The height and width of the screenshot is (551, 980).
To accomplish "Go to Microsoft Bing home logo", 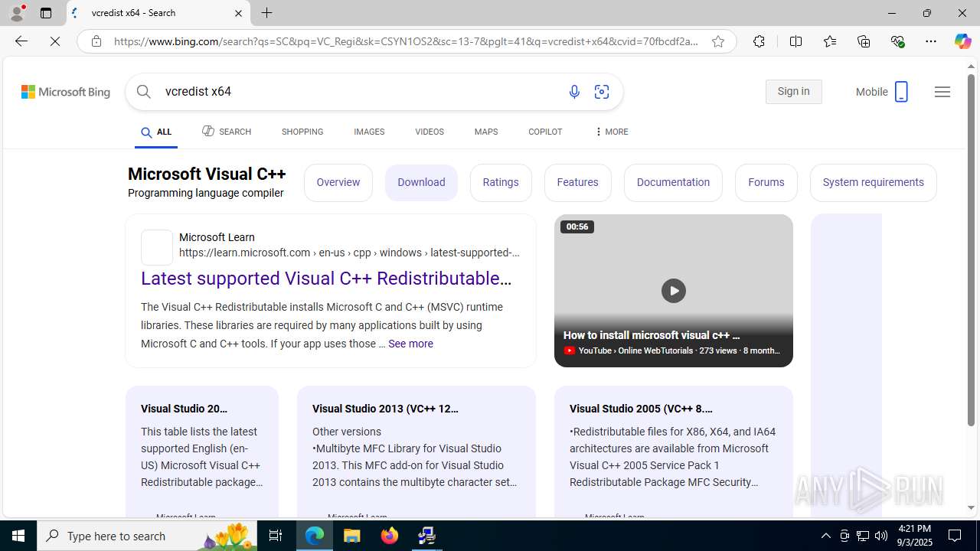I will pos(66,92).
